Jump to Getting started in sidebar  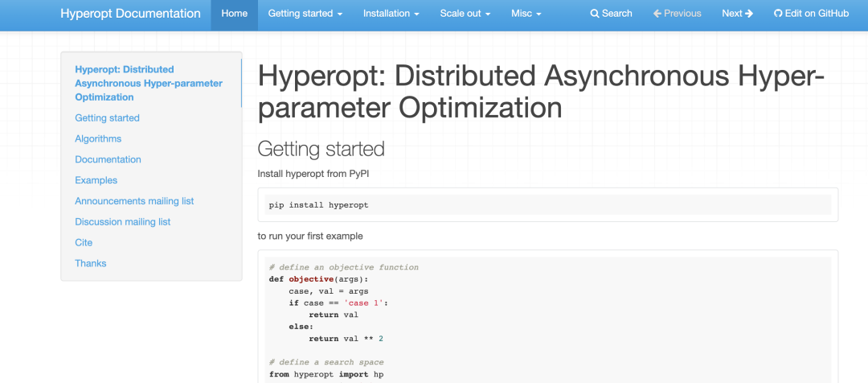[108, 118]
